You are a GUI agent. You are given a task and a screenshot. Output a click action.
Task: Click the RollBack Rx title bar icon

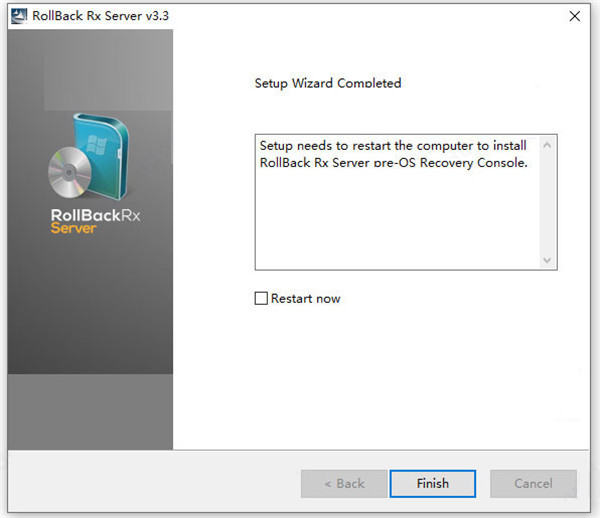19,16
